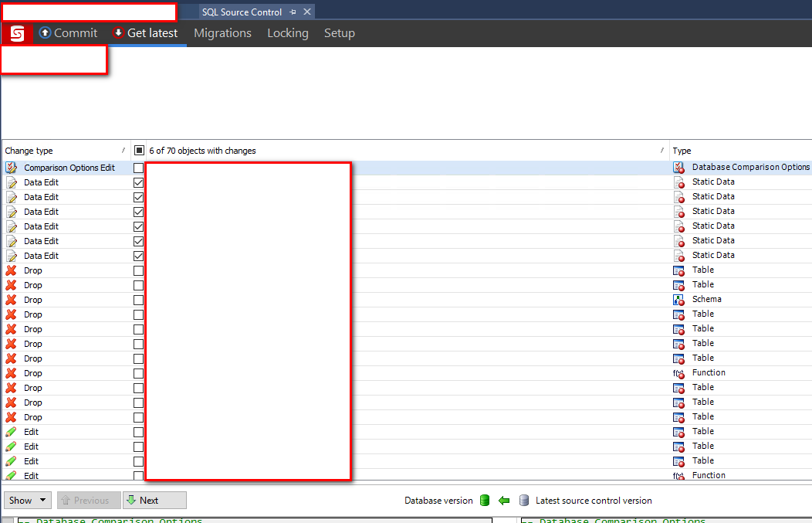812x523 pixels.
Task: Click Get latest
Action: pos(145,33)
